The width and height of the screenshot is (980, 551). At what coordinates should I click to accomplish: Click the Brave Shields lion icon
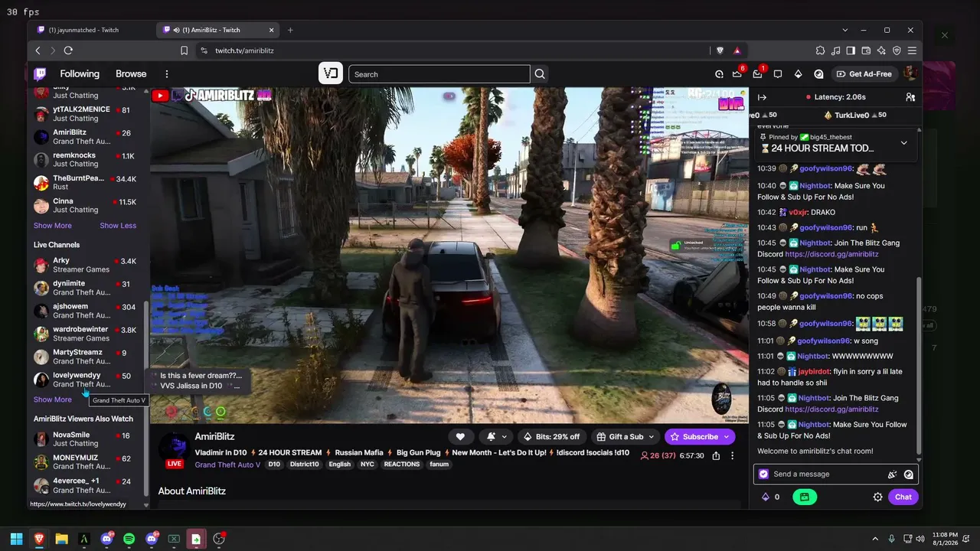point(720,51)
